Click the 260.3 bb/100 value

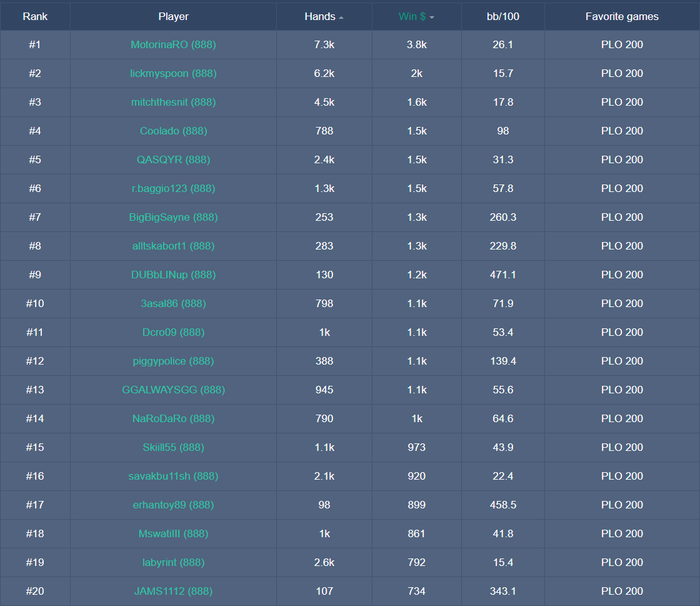[503, 217]
